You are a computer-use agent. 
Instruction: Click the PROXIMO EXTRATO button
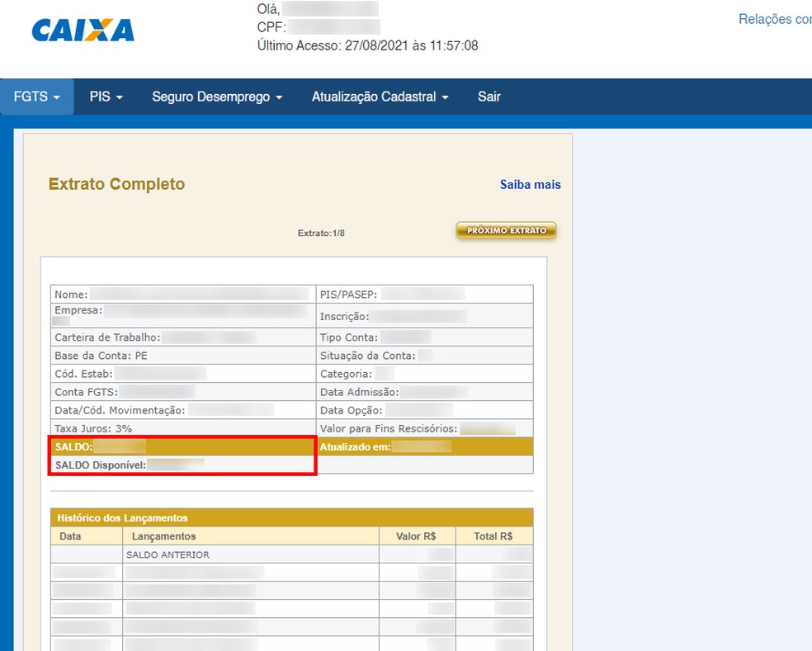tap(505, 230)
